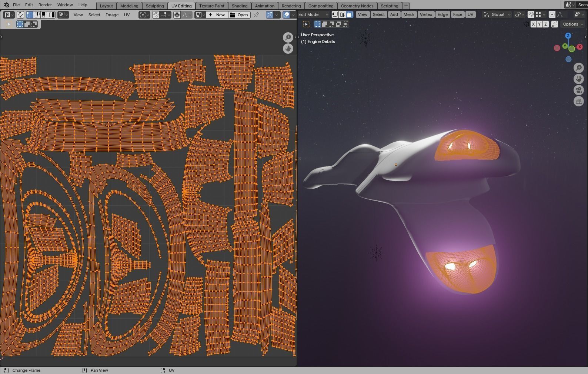The image size is (588, 374).
Task: Pin the image with pin icon
Action: click(256, 15)
